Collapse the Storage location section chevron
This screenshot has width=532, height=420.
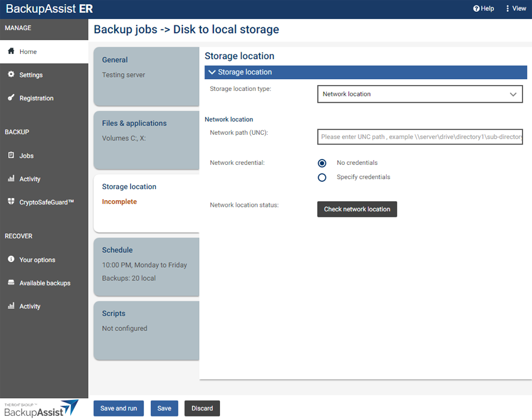pyautogui.click(x=212, y=72)
